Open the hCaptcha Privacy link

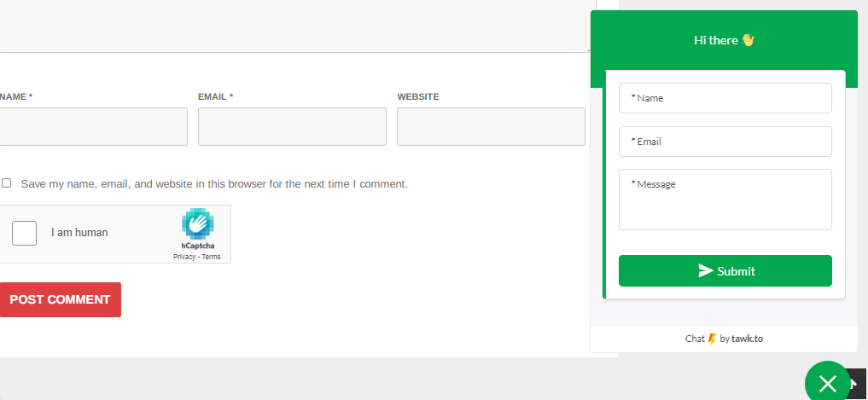pos(184,257)
